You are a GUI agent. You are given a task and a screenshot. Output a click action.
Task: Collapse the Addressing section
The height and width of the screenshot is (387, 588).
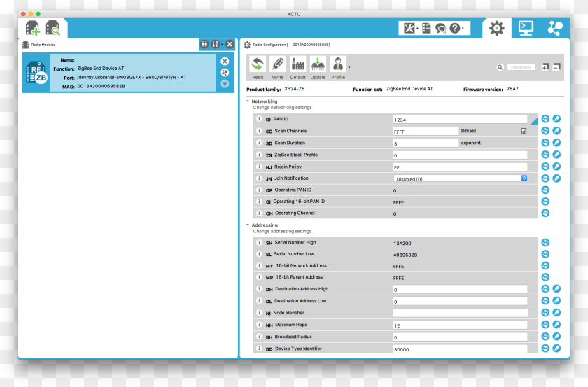tap(248, 225)
